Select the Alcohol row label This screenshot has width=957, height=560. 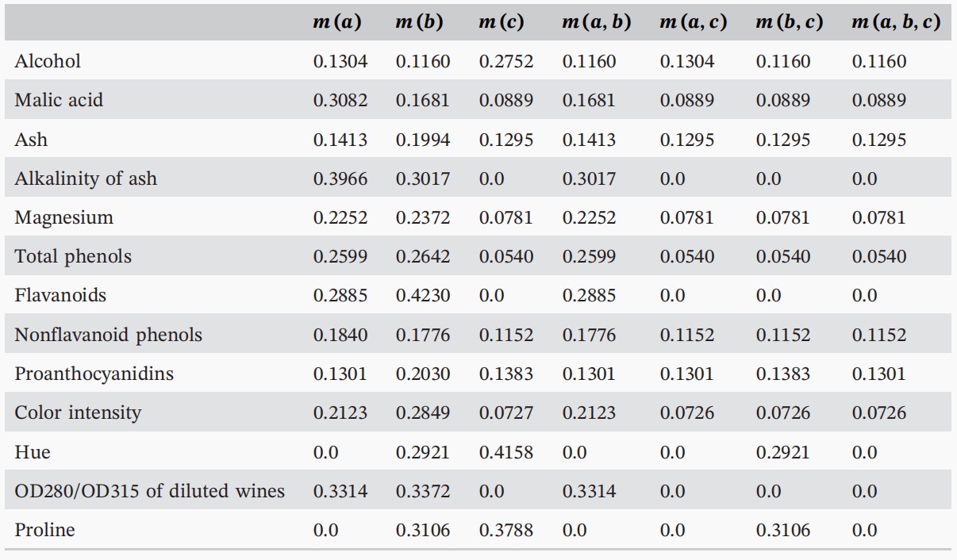click(x=48, y=61)
